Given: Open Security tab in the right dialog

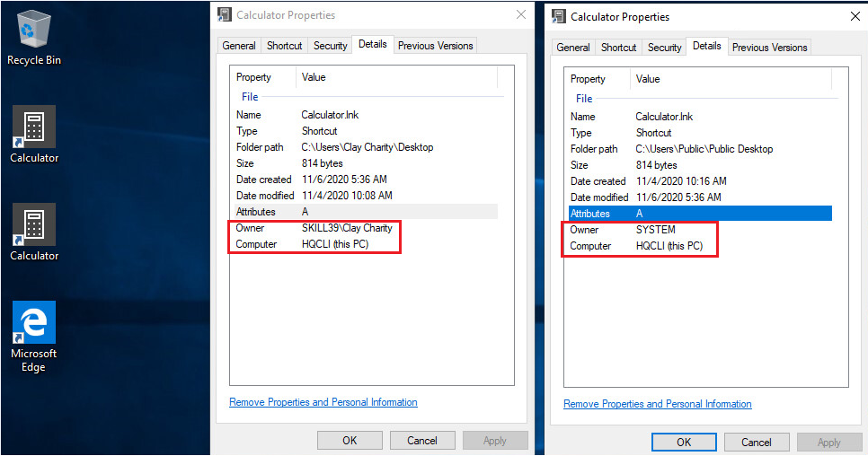Looking at the screenshot, I should click(x=664, y=48).
